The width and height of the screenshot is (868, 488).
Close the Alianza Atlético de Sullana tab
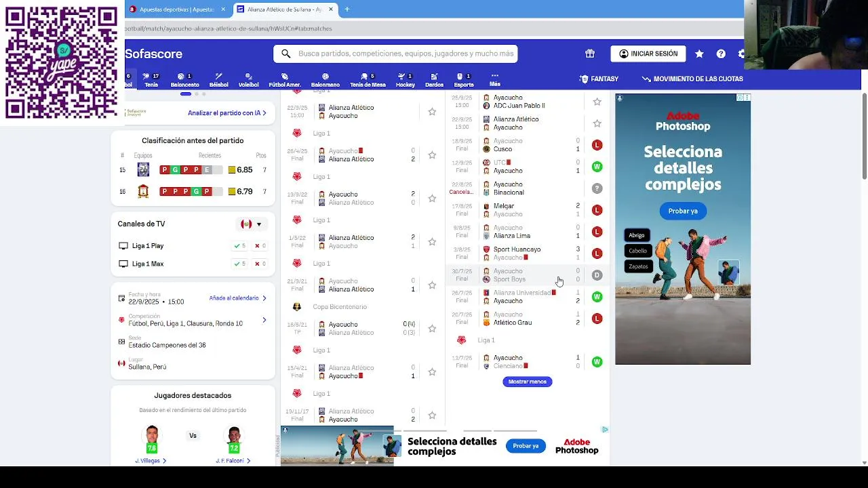click(x=331, y=9)
